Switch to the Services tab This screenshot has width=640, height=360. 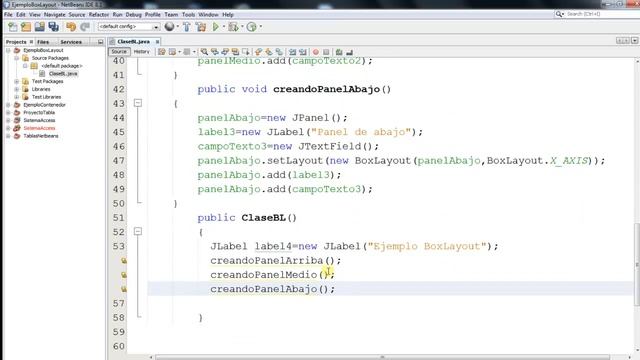71,42
